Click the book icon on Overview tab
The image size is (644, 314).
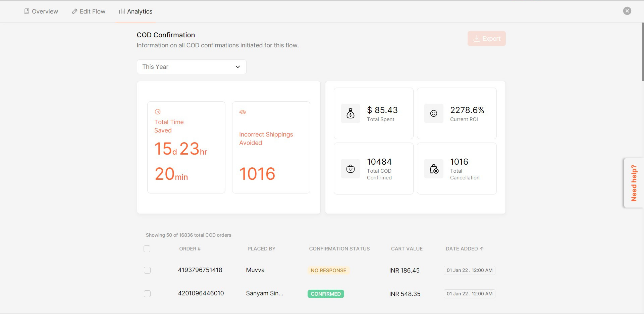pos(27,11)
